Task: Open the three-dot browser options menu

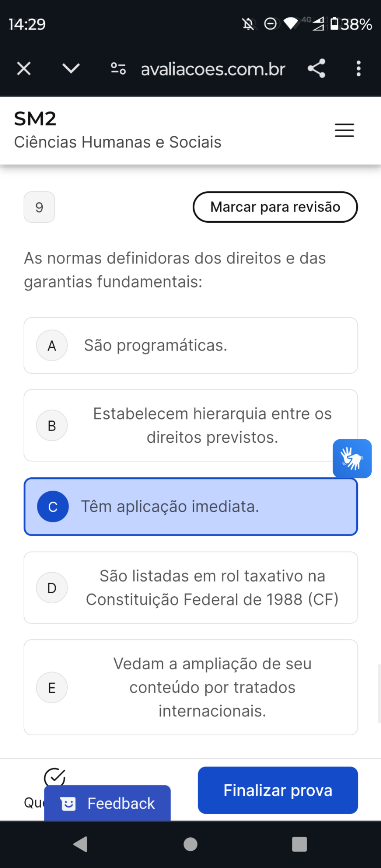Action: click(x=358, y=68)
